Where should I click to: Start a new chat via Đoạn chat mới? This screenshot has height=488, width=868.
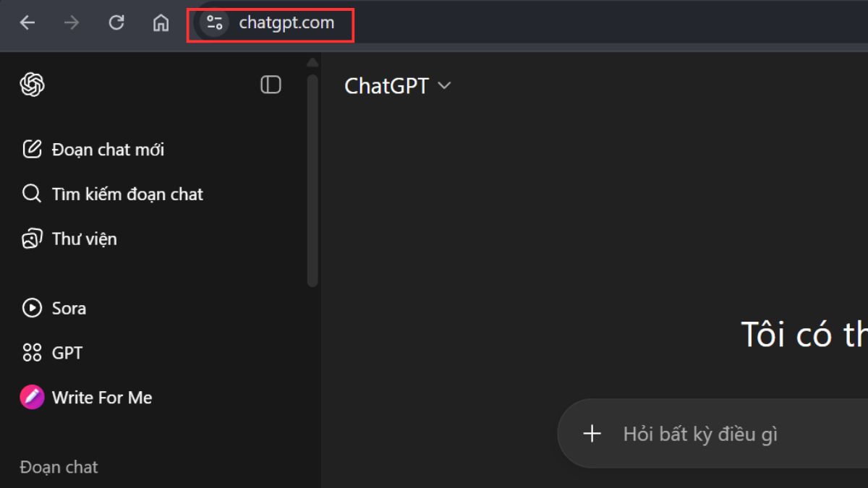point(93,150)
